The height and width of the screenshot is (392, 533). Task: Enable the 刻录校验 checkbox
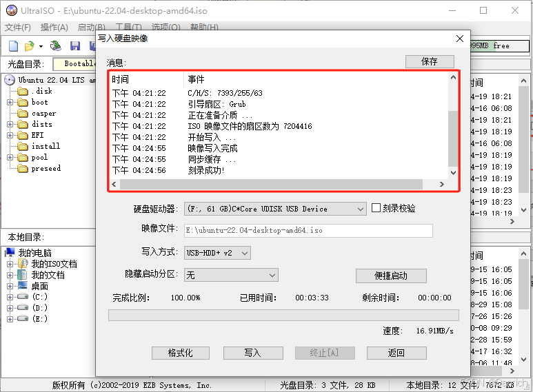(x=376, y=208)
